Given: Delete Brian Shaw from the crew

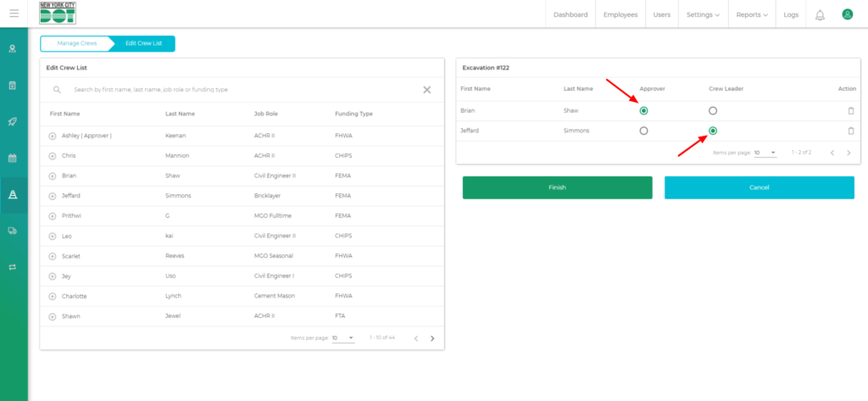Looking at the screenshot, I should (x=850, y=111).
